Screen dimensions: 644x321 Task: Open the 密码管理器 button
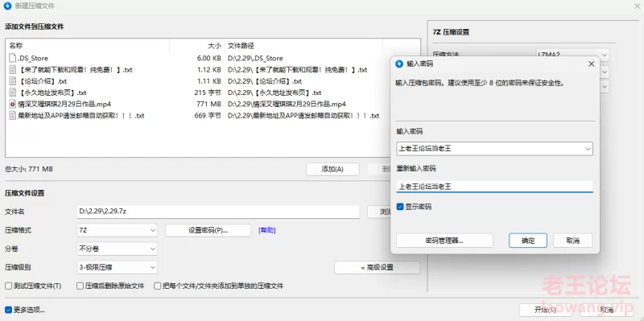tap(444, 241)
